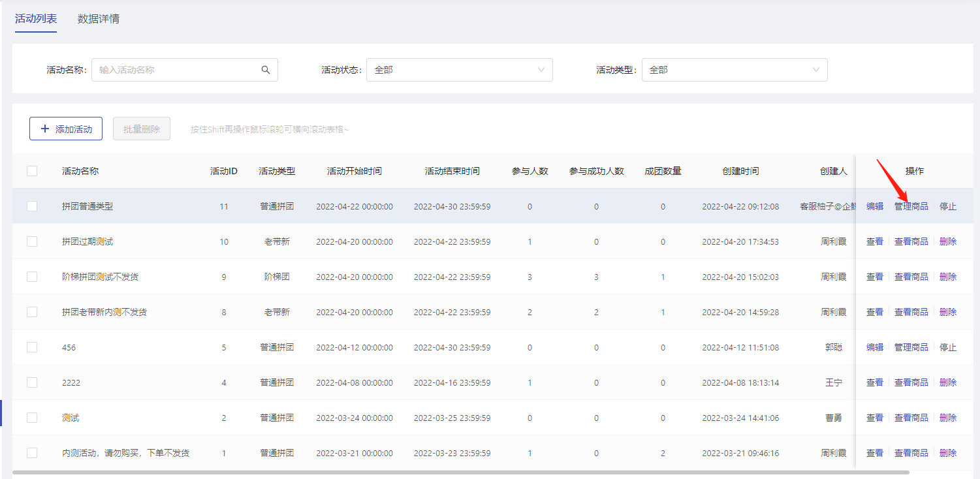This screenshot has width=980, height=479.
Task: Click 删除 for 拼团老带新内测不发货
Action: click(948, 312)
